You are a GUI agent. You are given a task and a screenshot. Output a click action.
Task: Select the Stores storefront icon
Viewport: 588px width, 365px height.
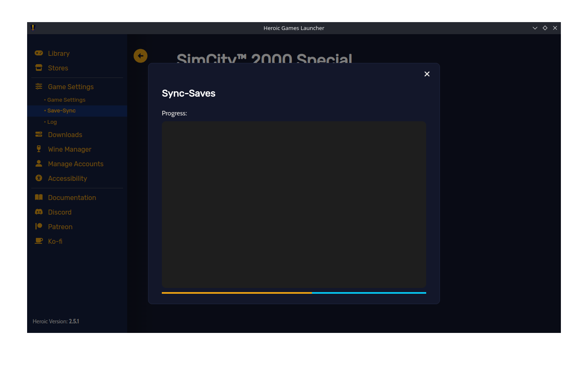(x=39, y=67)
